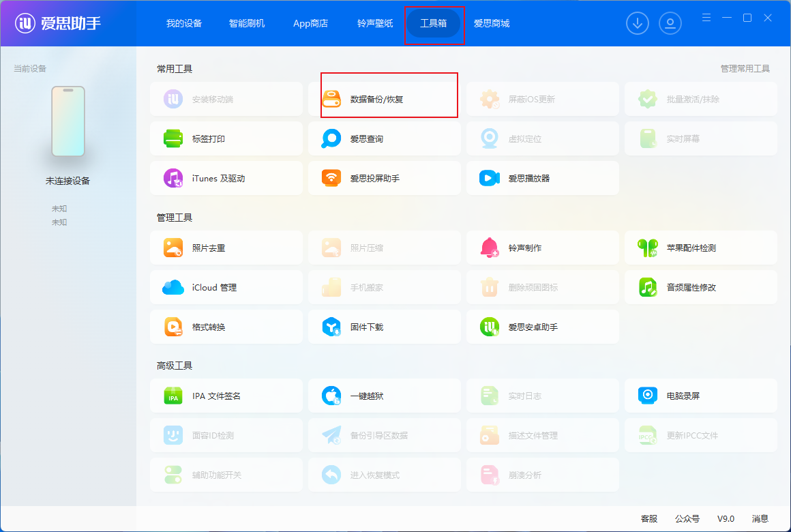Open the 数据备份/恢复 tool icon

tap(331, 99)
